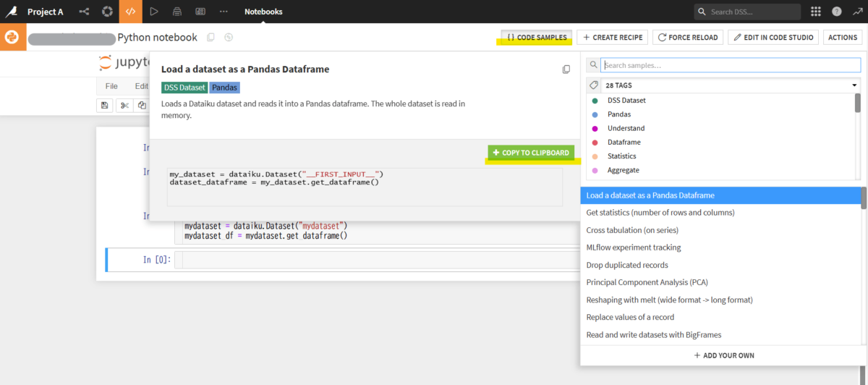Viewport: 868px width, 385px height.
Task: Open the applications grid icon
Action: point(816,12)
